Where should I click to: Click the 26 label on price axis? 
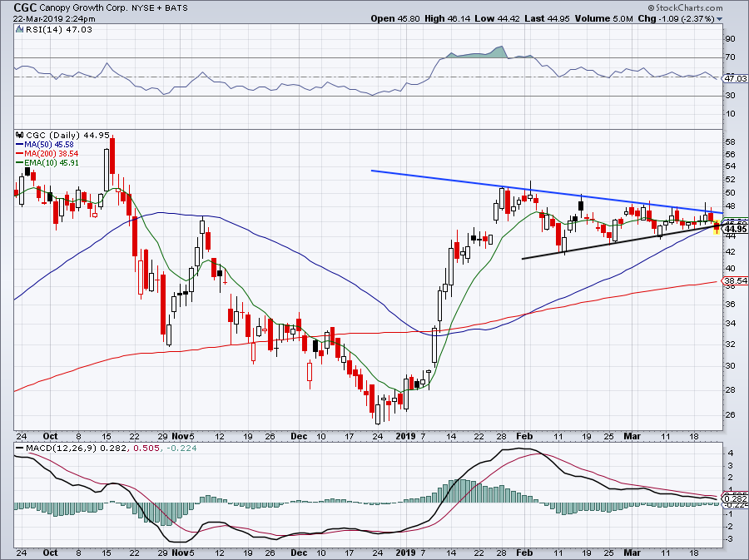(730, 415)
